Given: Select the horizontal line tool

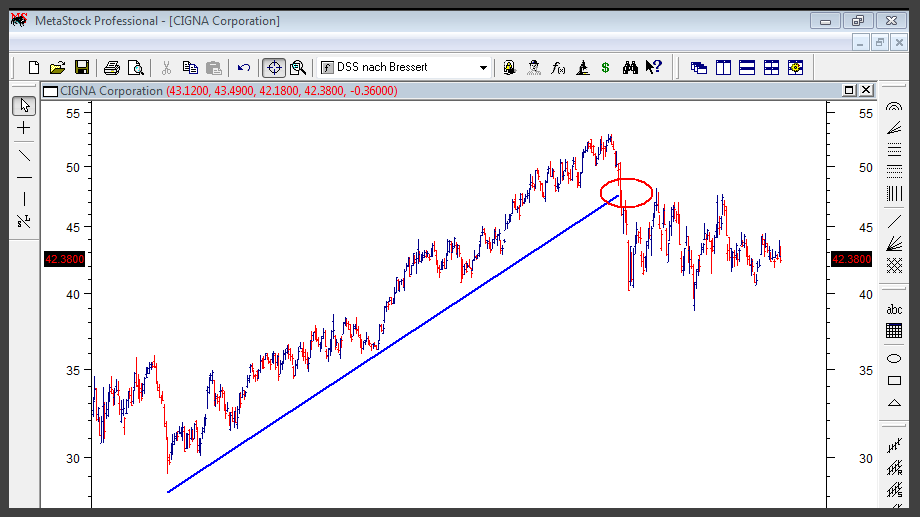Looking at the screenshot, I should click(24, 177).
